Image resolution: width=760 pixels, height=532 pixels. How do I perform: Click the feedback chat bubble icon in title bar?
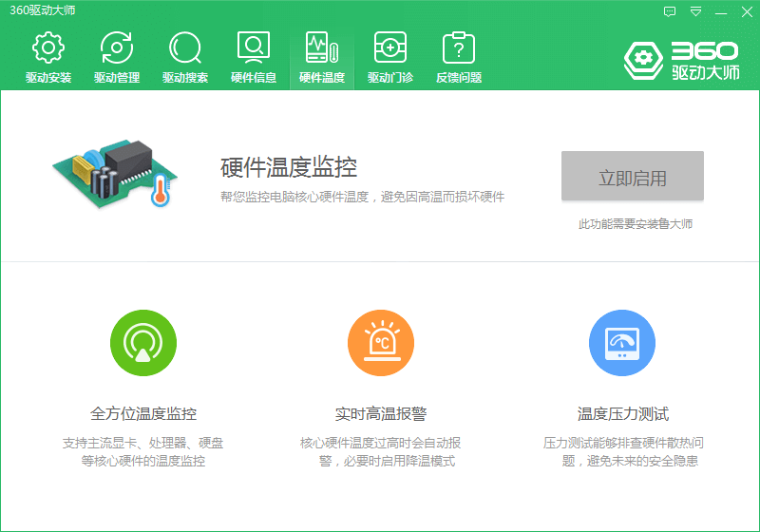pos(670,11)
